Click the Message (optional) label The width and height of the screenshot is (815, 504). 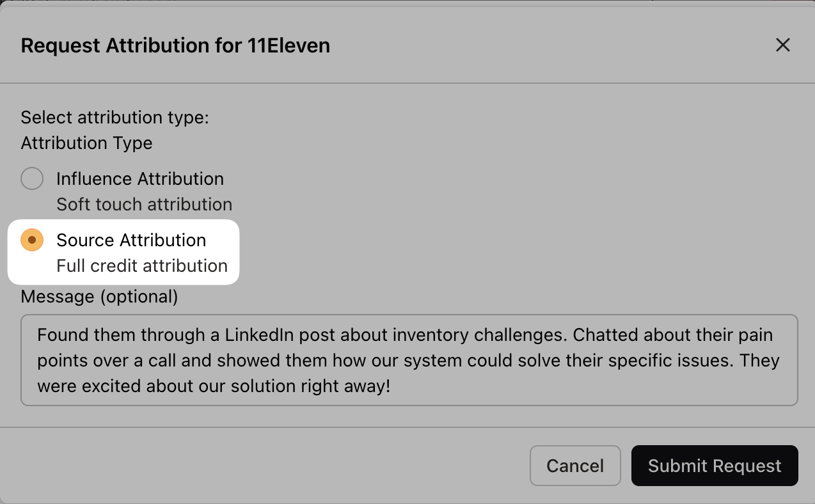pyautogui.click(x=100, y=296)
